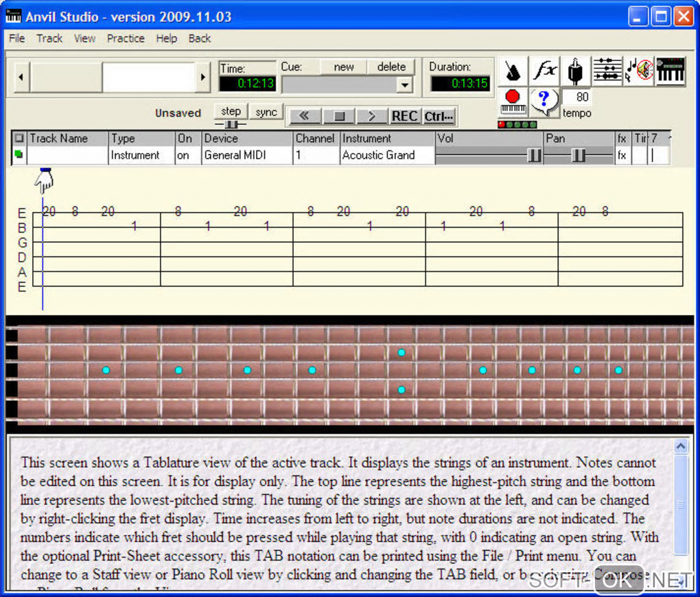Click the new cue button
The image size is (700, 597).
[x=344, y=67]
